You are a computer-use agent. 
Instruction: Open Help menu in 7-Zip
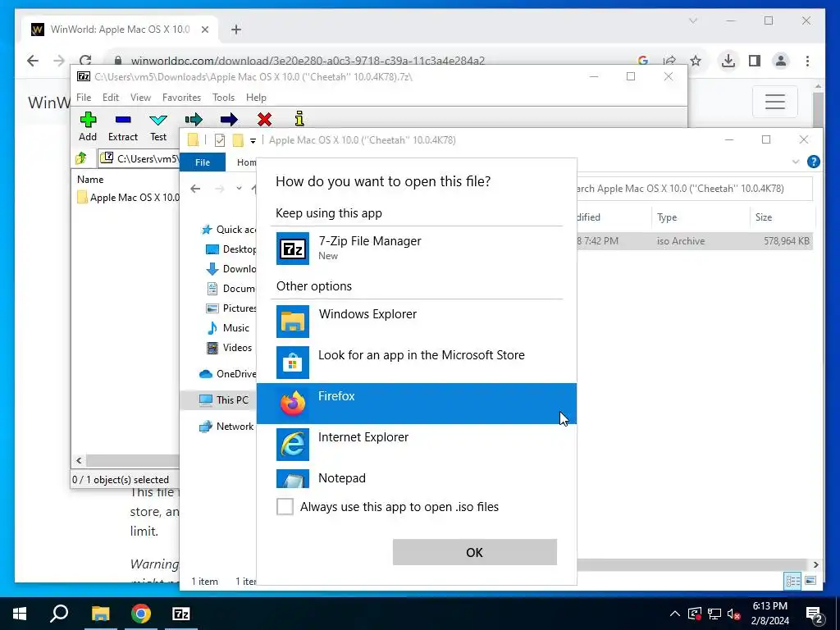point(256,98)
